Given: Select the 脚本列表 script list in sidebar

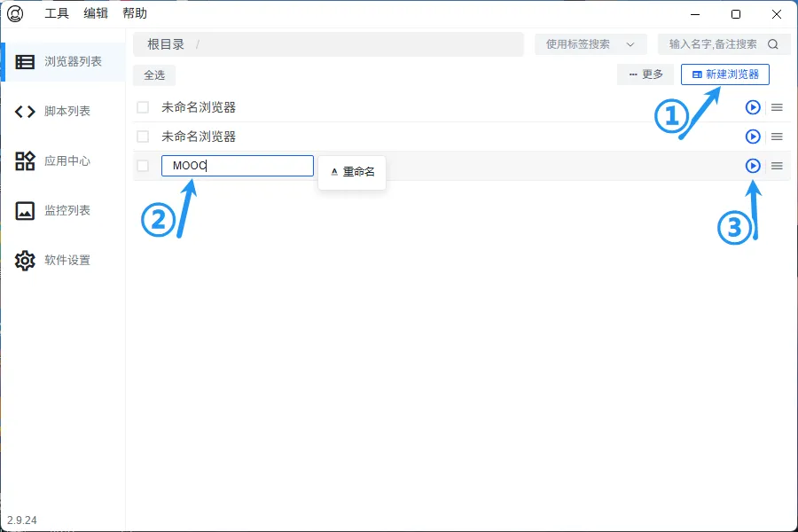Looking at the screenshot, I should click(62, 110).
